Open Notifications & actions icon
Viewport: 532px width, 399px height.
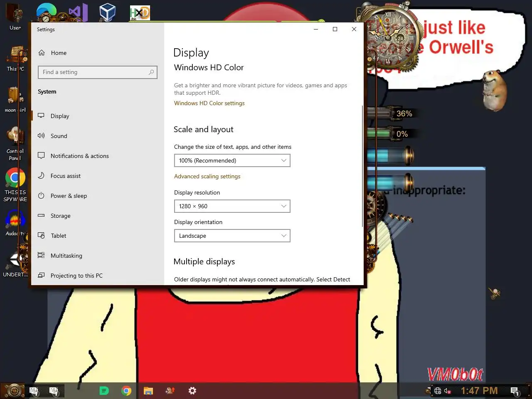pyautogui.click(x=41, y=155)
